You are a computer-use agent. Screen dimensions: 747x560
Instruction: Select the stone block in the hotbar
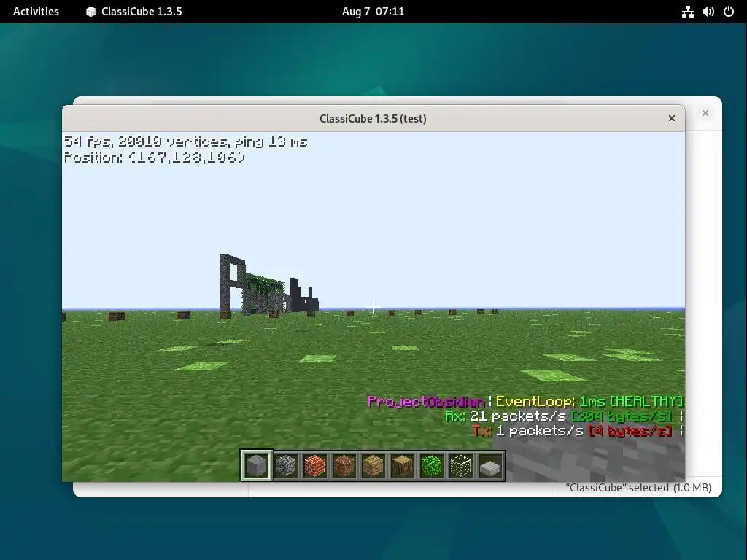(x=256, y=465)
